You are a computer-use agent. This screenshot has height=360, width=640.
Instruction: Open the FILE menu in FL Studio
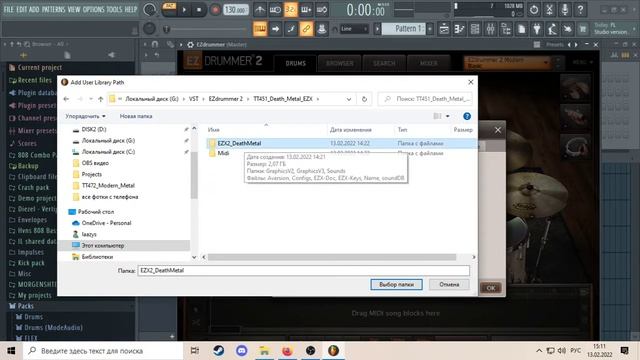pyautogui.click(x=9, y=9)
